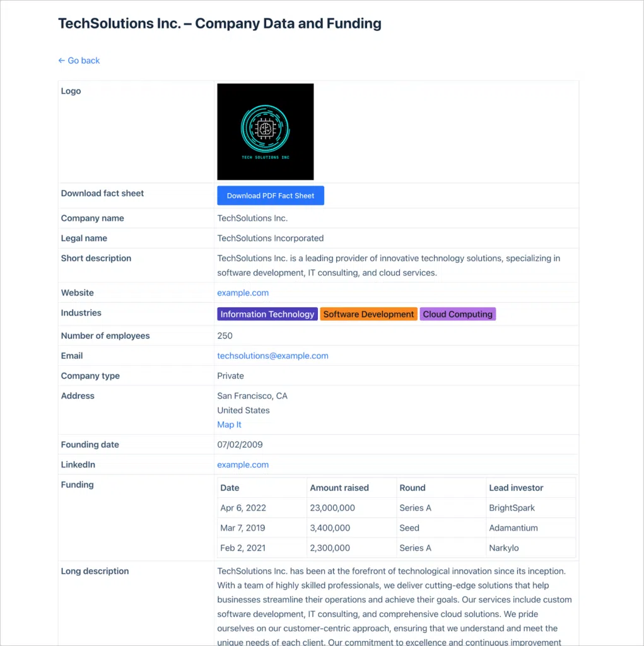Select the Cloud Computing industry tag
Image resolution: width=644 pixels, height=646 pixels.
coord(457,314)
